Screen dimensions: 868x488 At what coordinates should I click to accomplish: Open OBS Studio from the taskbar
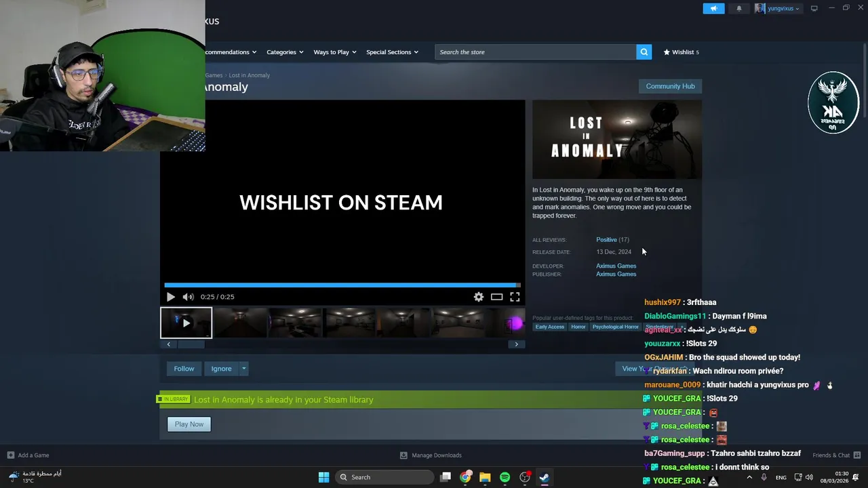[x=524, y=477]
